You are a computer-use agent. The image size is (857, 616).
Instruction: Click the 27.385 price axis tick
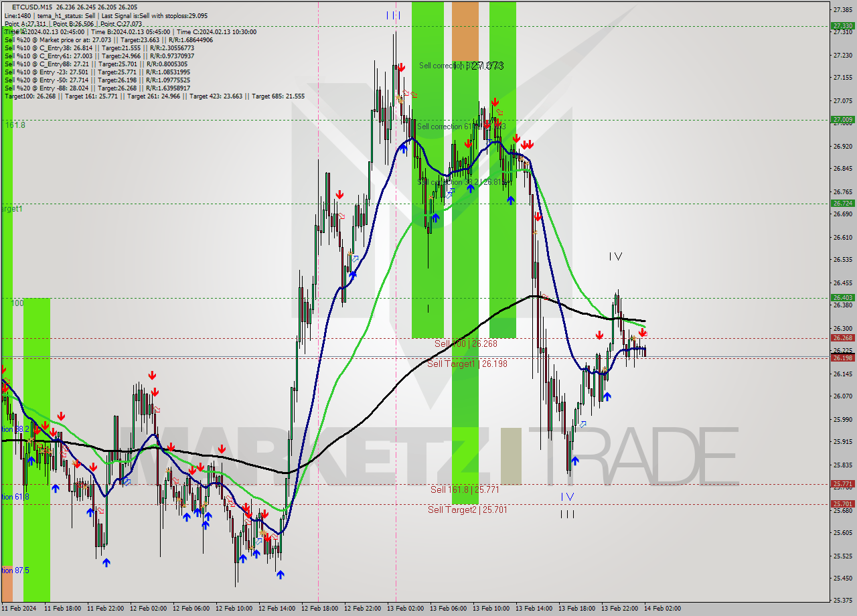(842, 9)
